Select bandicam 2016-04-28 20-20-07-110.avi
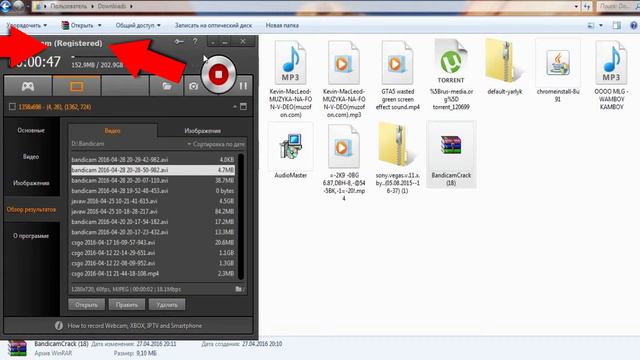Image resolution: width=640 pixels, height=360 pixels. [x=153, y=180]
